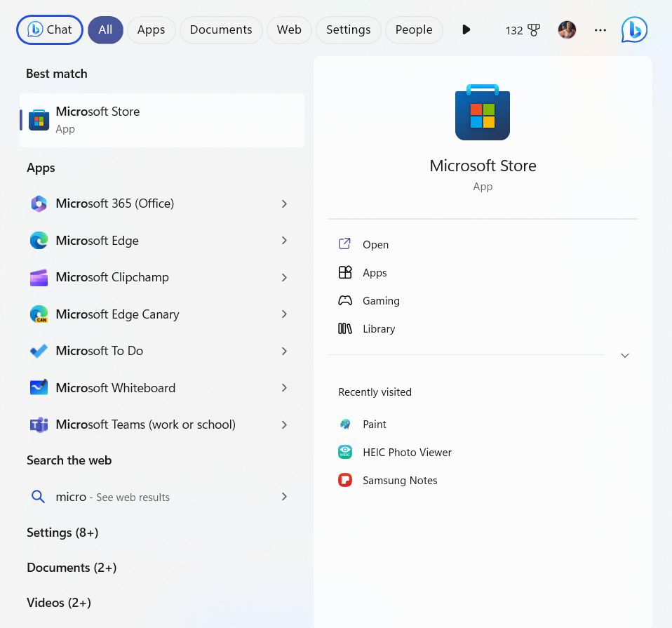Click the Apps grid icon
The height and width of the screenshot is (628, 672).
(345, 272)
